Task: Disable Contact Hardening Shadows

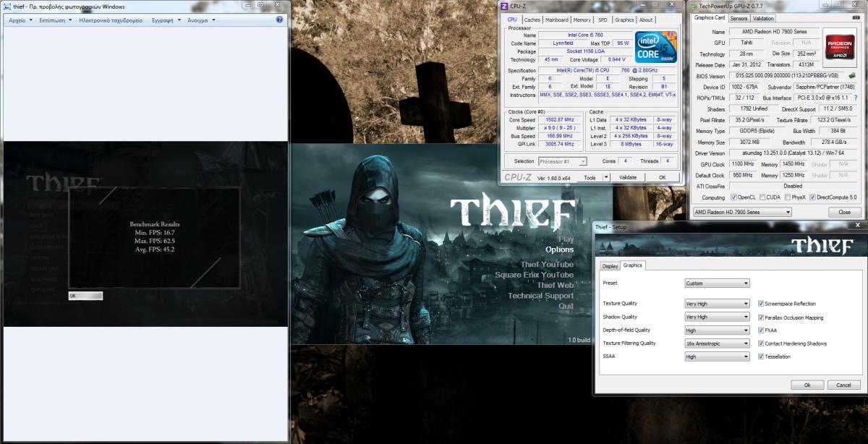Action: 760,343
